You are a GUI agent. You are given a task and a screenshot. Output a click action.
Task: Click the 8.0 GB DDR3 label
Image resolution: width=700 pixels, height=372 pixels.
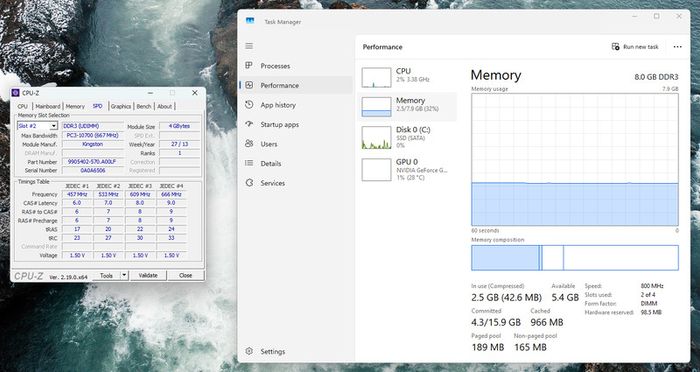pyautogui.click(x=656, y=77)
